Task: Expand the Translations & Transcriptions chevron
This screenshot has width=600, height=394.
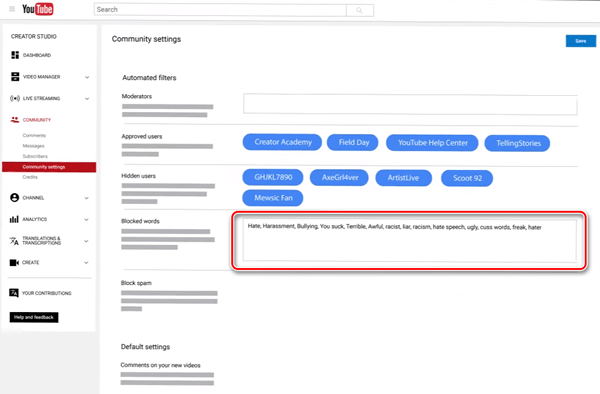Action: 86,241
